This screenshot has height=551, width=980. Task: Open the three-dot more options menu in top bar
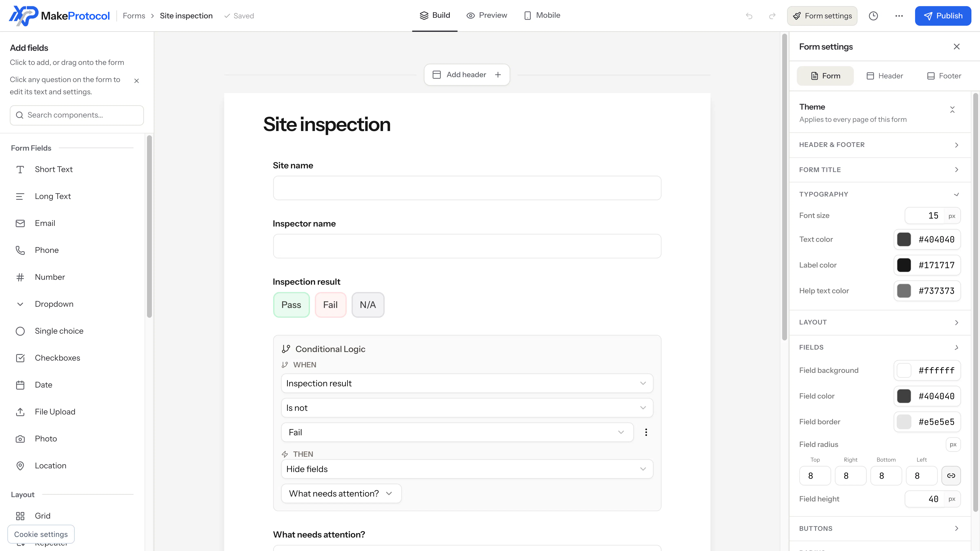point(899,16)
